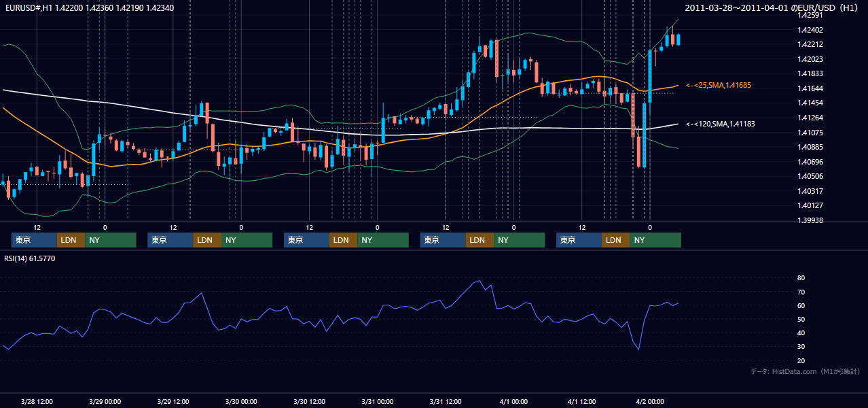Click price axis value 1.41075
Viewport: 868px width, 408px height.
810,133
